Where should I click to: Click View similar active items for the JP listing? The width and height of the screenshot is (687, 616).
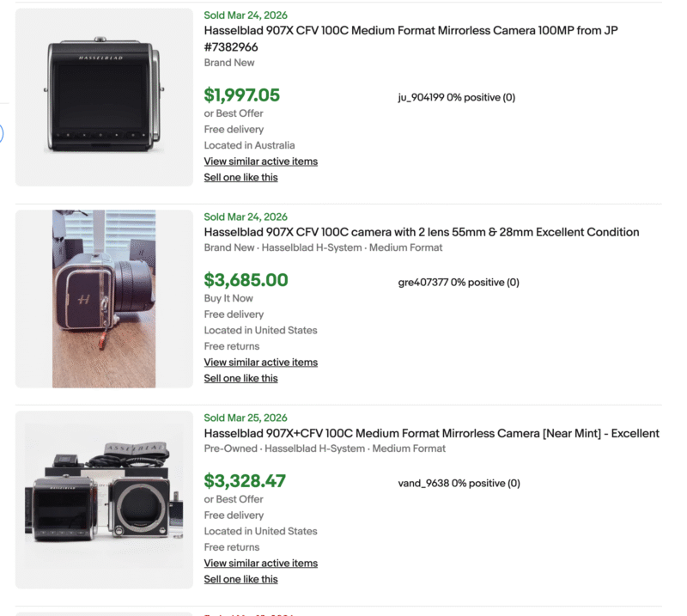pos(260,161)
